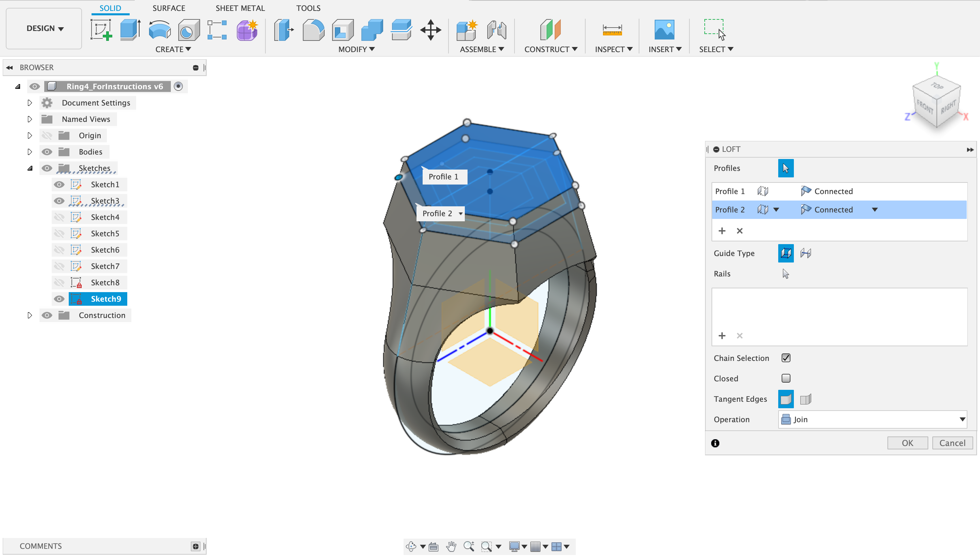Click OK in the Loft dialog
This screenshot has height=557, width=980.
pos(907,443)
